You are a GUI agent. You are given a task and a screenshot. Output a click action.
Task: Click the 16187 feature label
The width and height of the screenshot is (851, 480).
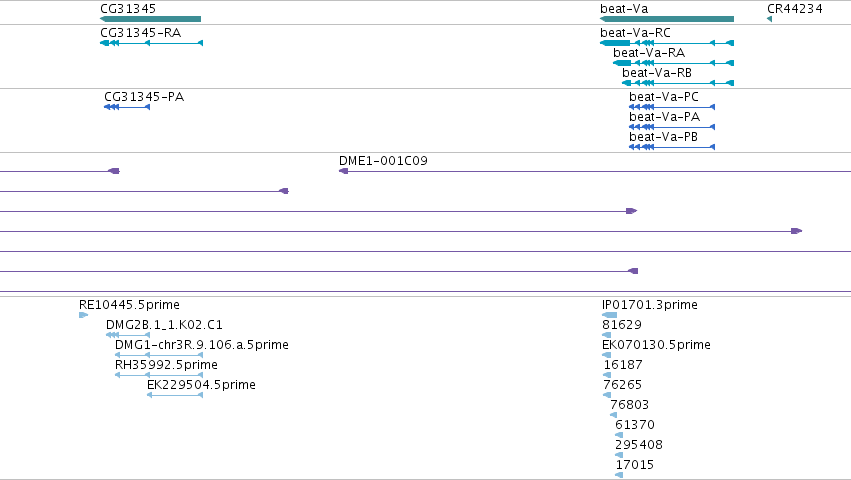click(x=623, y=365)
